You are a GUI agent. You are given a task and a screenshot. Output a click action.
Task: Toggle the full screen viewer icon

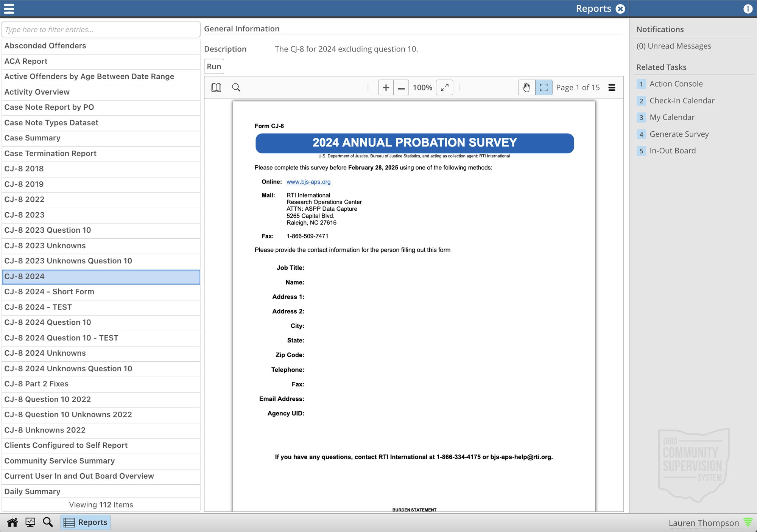[544, 87]
